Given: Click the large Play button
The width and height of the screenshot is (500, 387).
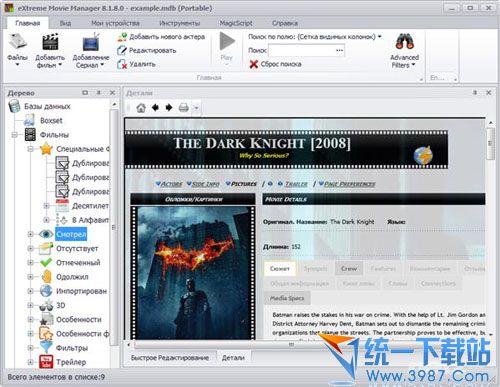Looking at the screenshot, I should pos(227,42).
